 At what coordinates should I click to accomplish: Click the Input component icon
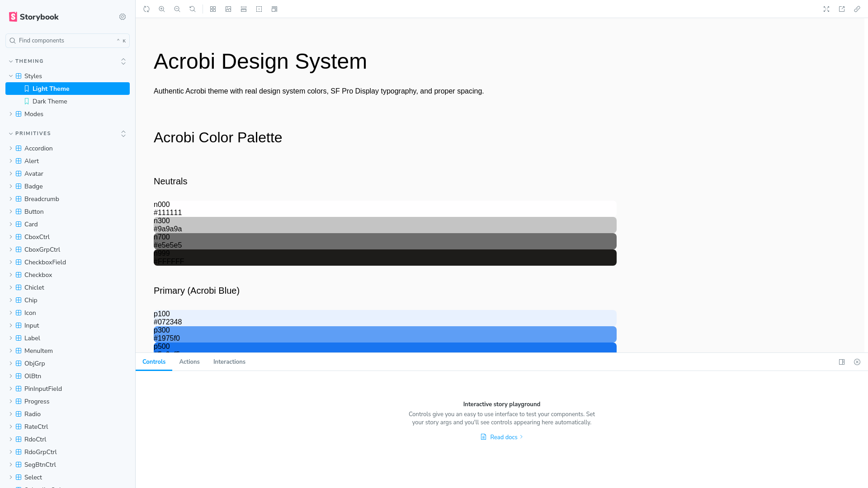coord(19,325)
